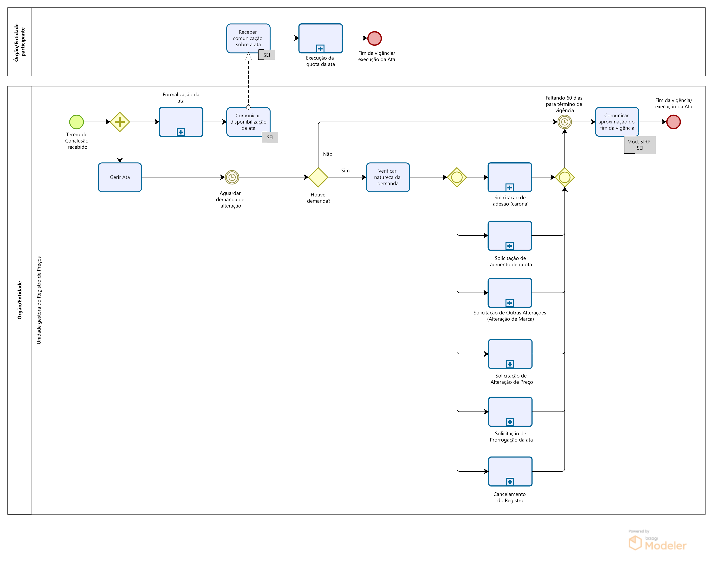Select the Houve demanda? decision gateway
This screenshot has width=713, height=588.
click(x=318, y=177)
